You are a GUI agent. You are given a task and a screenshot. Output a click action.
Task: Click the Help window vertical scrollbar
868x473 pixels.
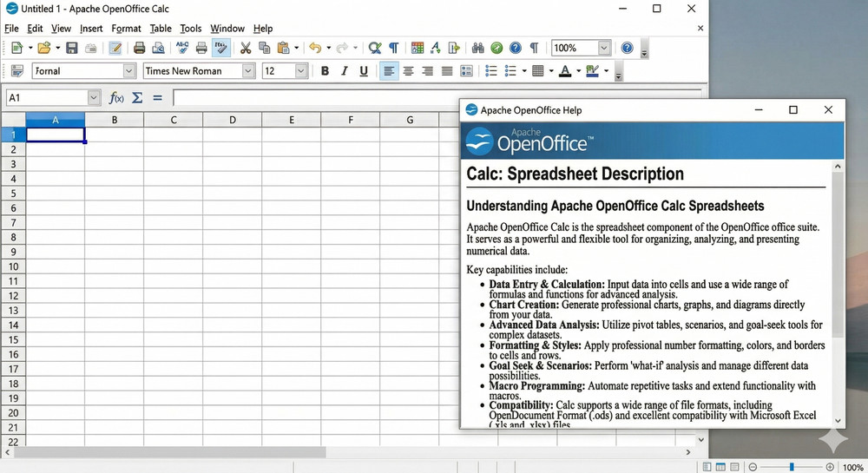[838, 253]
